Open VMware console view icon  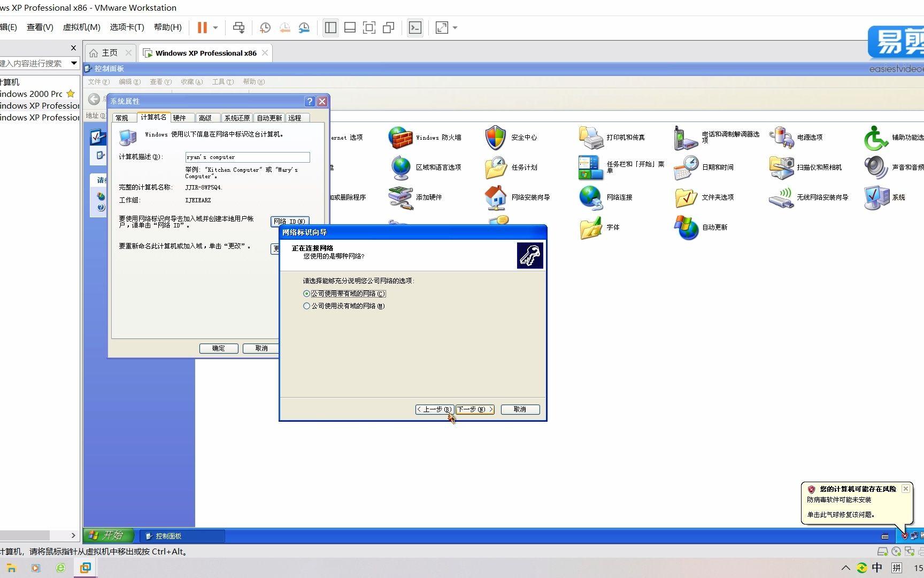[x=415, y=28]
